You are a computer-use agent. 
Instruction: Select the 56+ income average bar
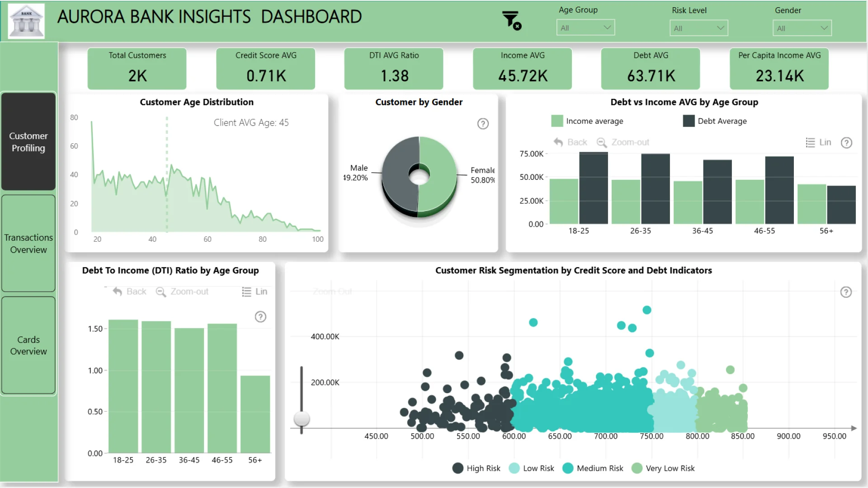(812, 204)
